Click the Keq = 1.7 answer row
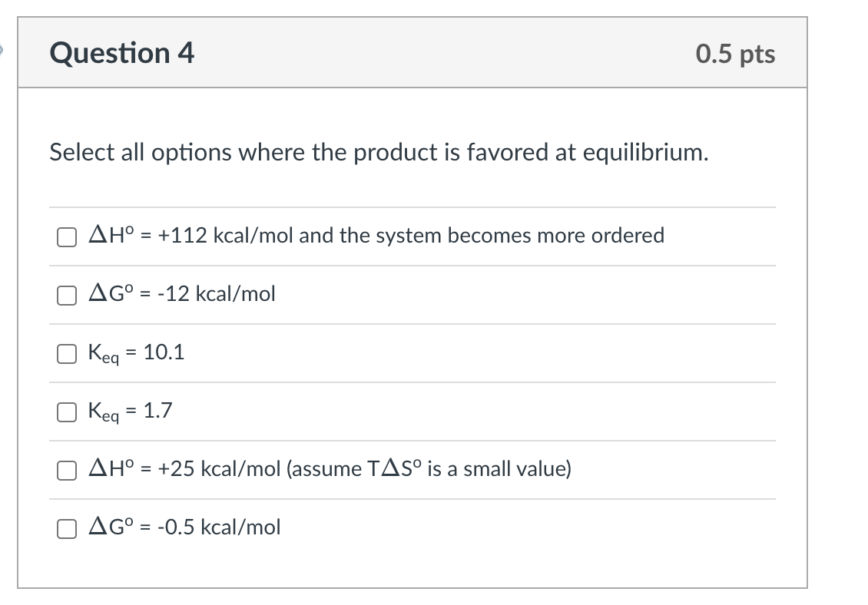This screenshot has width=868, height=605. coord(131,411)
